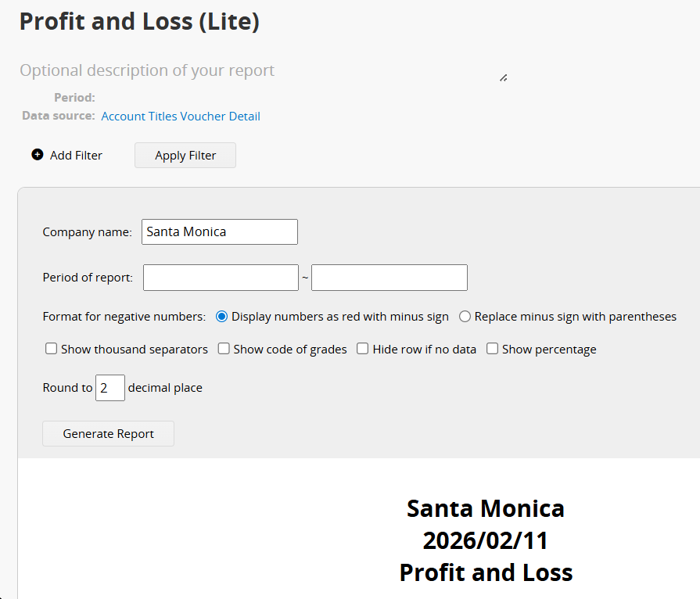Toggle the Show percentage checkbox
The height and width of the screenshot is (599, 700).
(x=493, y=350)
